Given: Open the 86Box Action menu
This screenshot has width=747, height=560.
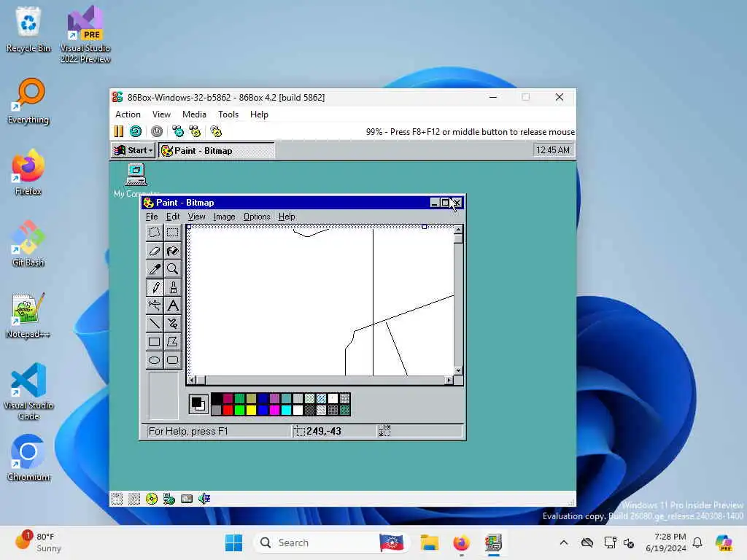Looking at the screenshot, I should [128, 114].
